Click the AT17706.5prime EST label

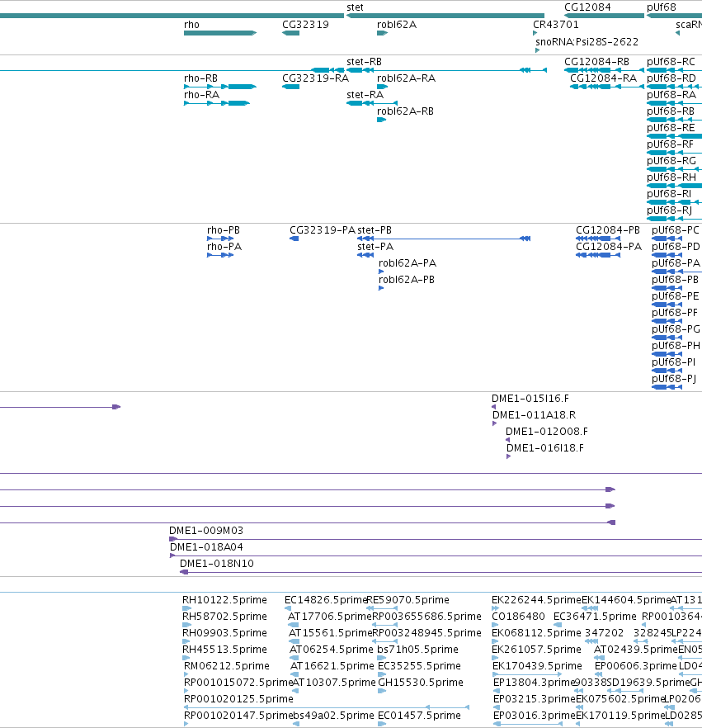pyautogui.click(x=330, y=616)
